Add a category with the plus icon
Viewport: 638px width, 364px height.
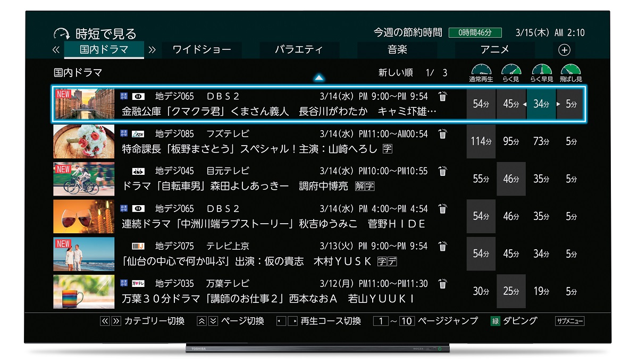pos(565,50)
